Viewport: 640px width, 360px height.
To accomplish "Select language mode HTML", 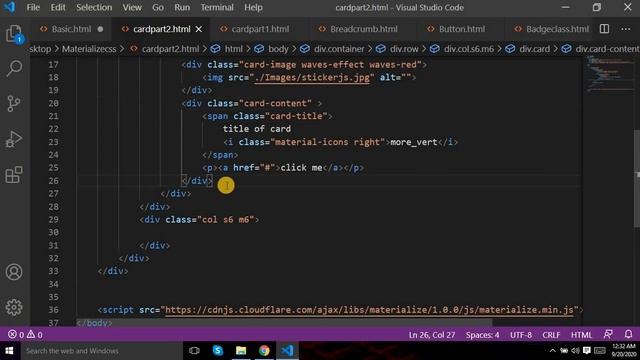I will [x=581, y=335].
